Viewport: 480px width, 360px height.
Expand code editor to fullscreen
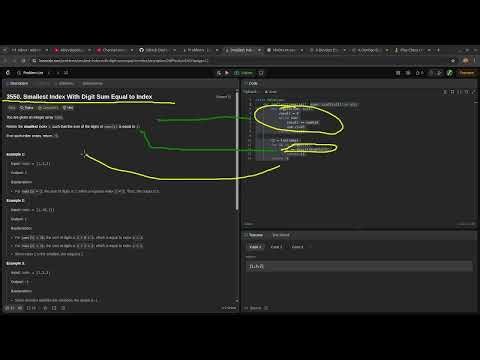click(474, 92)
